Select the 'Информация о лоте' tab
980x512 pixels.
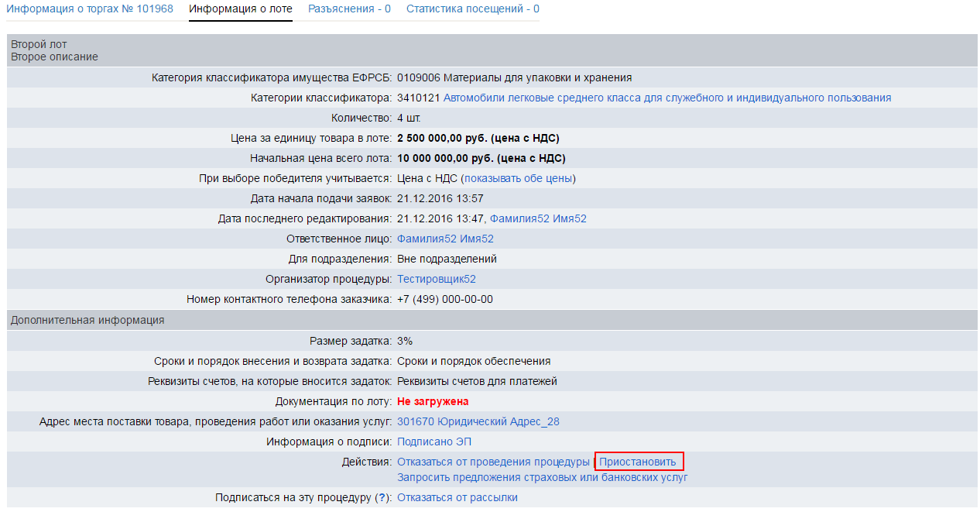(x=240, y=9)
